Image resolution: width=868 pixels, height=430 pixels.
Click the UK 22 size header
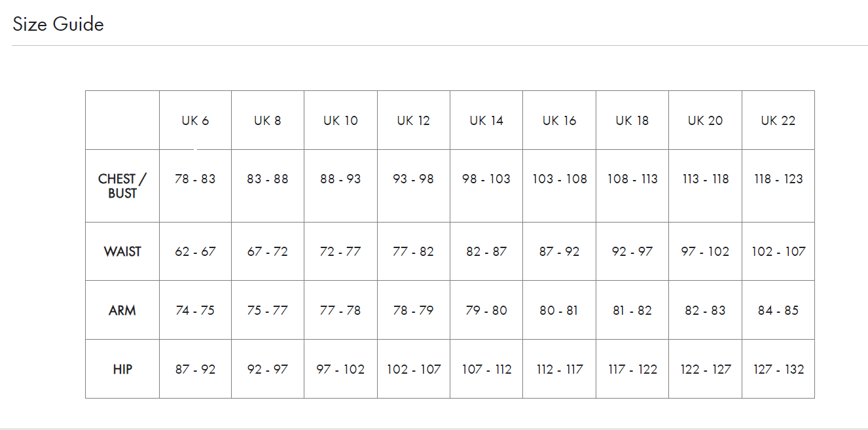pyautogui.click(x=778, y=120)
